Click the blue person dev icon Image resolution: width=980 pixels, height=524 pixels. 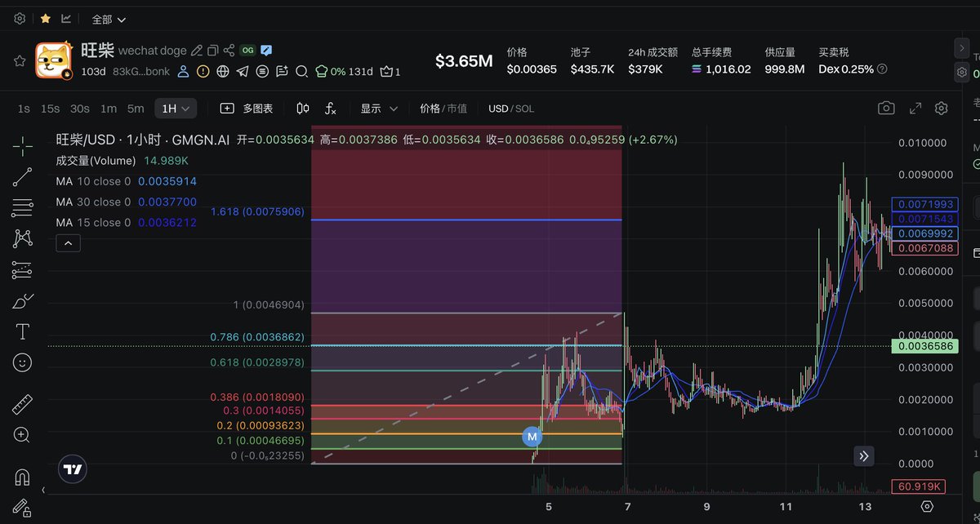pyautogui.click(x=184, y=72)
